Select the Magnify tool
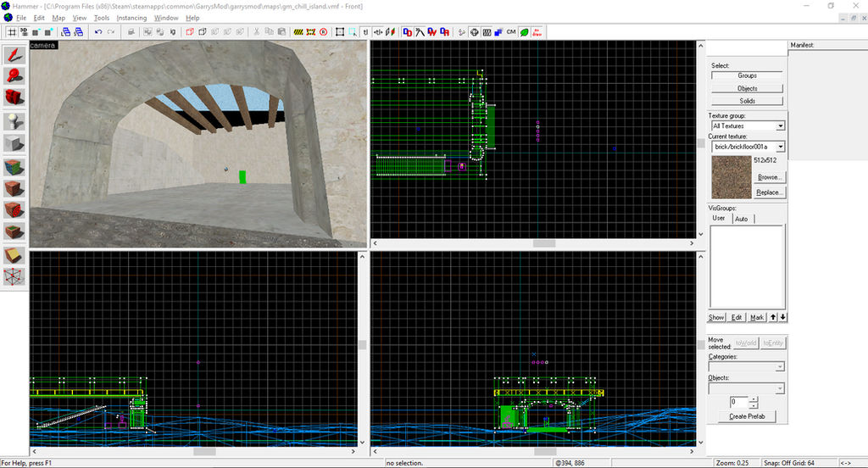This screenshot has height=468, width=868. click(14, 75)
